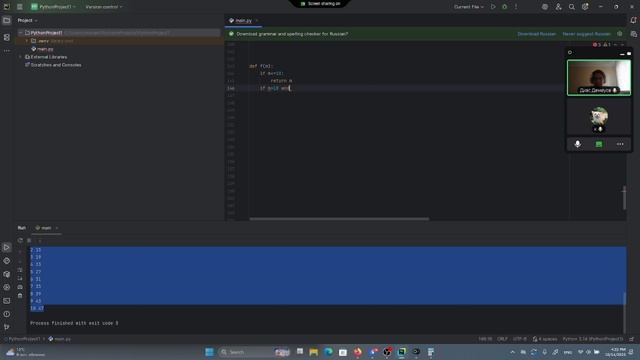Image resolution: width=640 pixels, height=360 pixels.
Task: Click the editor vertical scrollbar thumb
Action: pos(624,198)
